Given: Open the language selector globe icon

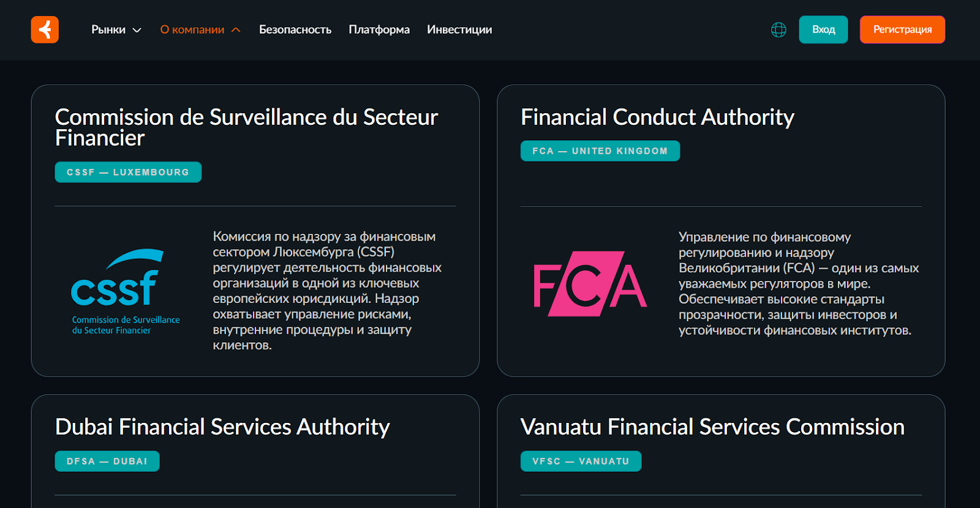Looking at the screenshot, I should [778, 29].
